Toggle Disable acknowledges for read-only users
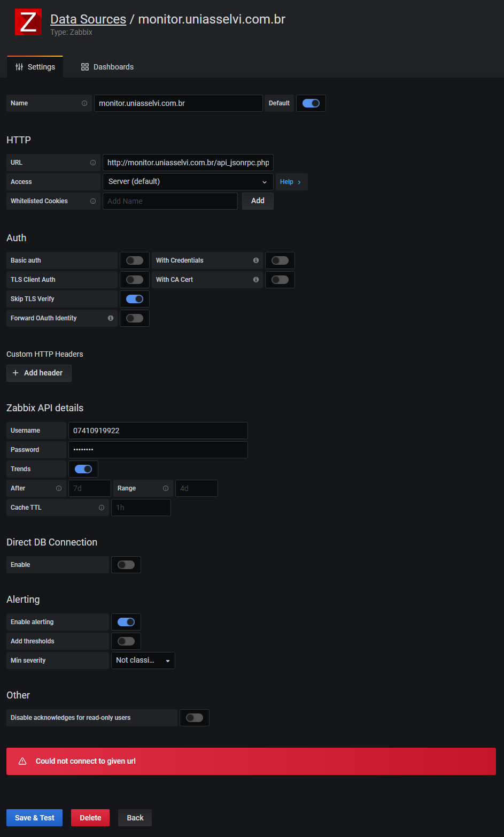 [195, 718]
